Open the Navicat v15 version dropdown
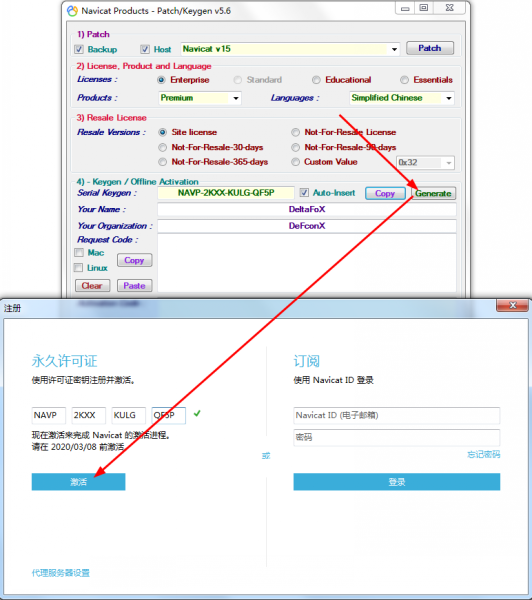This screenshot has height=600, width=532. click(x=394, y=49)
